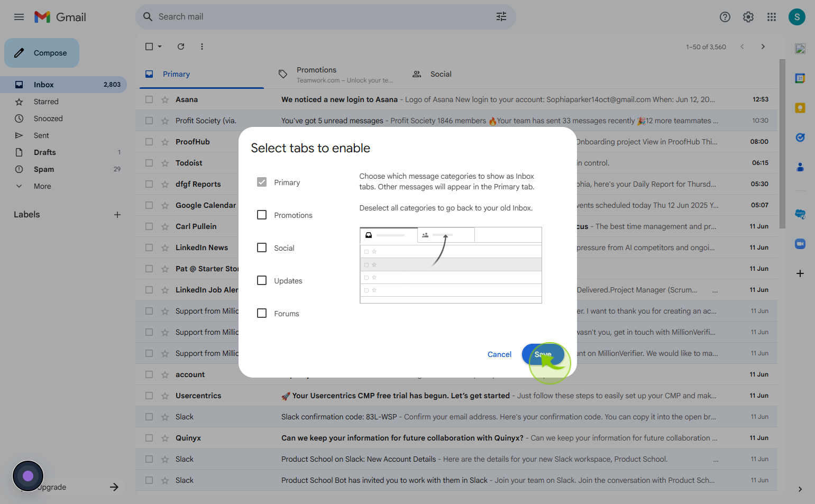The width and height of the screenshot is (815, 504).
Task: Open the Sent folder
Action: click(x=63, y=135)
